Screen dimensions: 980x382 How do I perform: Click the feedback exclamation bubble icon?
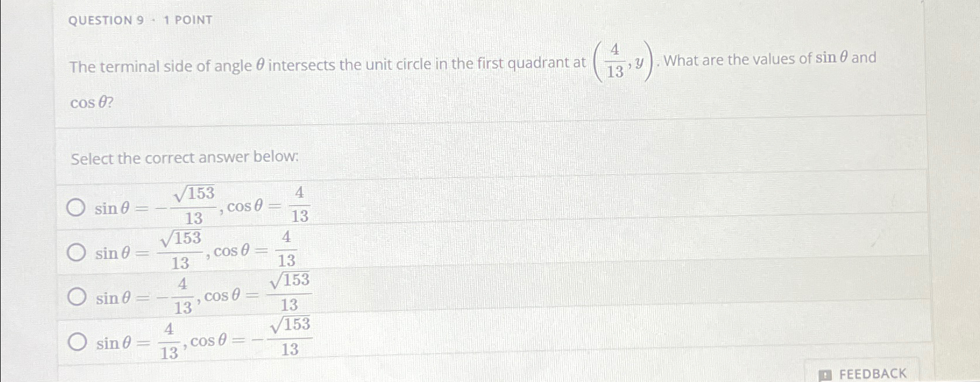(825, 374)
